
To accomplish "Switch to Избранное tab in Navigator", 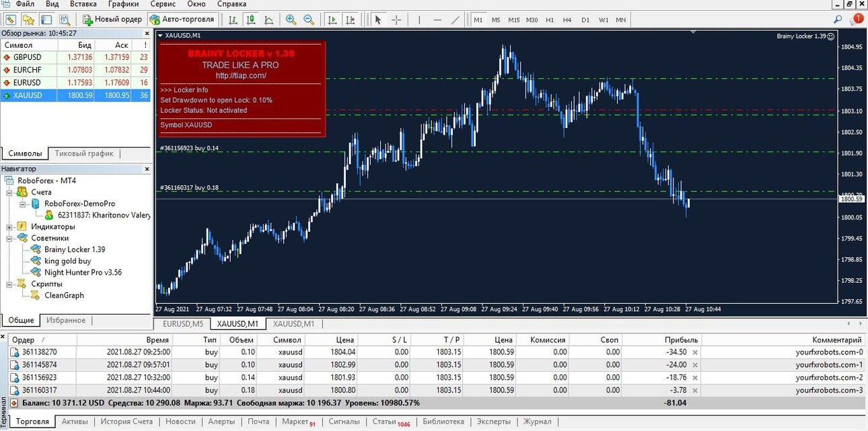I will click(x=66, y=320).
